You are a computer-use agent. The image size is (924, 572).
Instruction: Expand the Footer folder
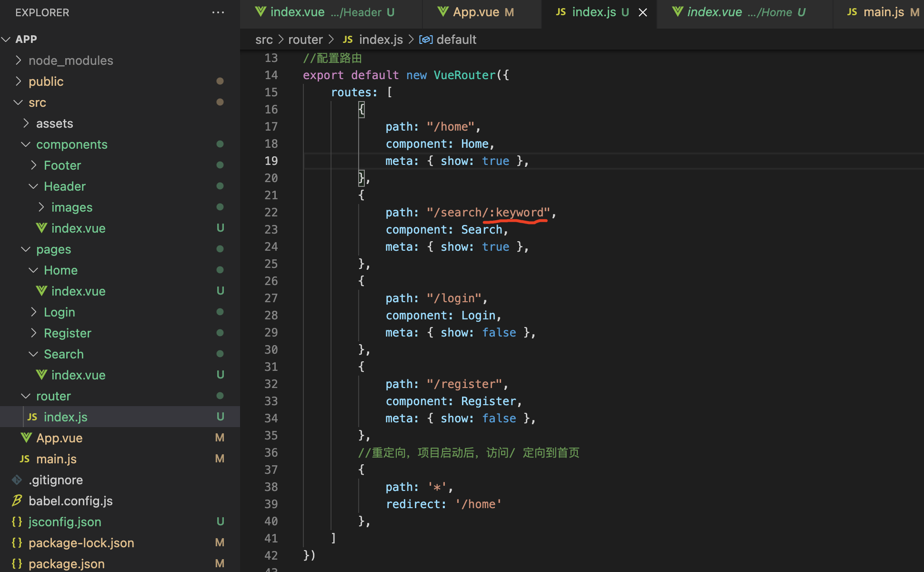click(33, 165)
